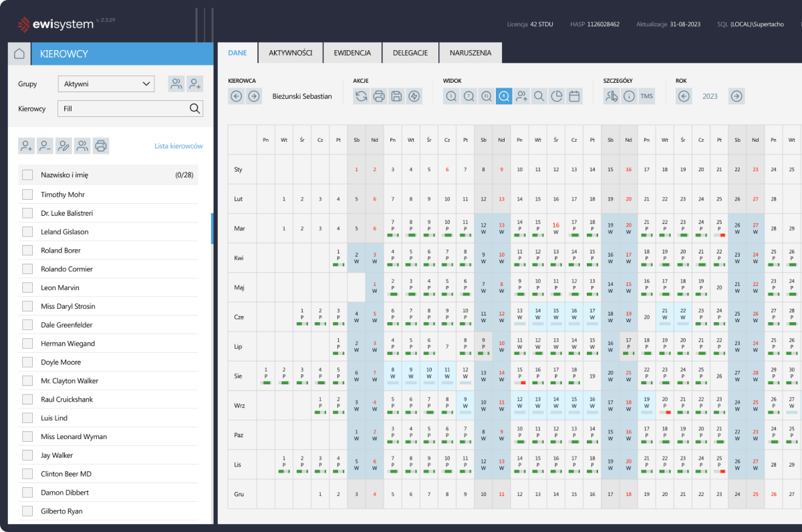
Task: Switch to the previous driver with the left arrow
Action: [x=236, y=96]
